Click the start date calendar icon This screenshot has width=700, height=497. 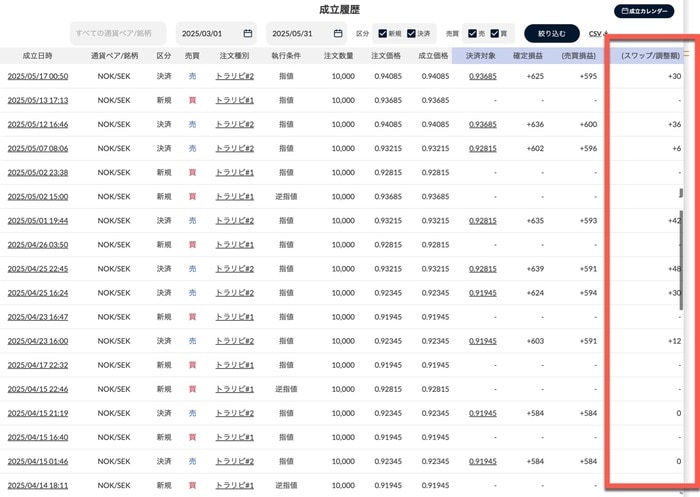click(247, 33)
